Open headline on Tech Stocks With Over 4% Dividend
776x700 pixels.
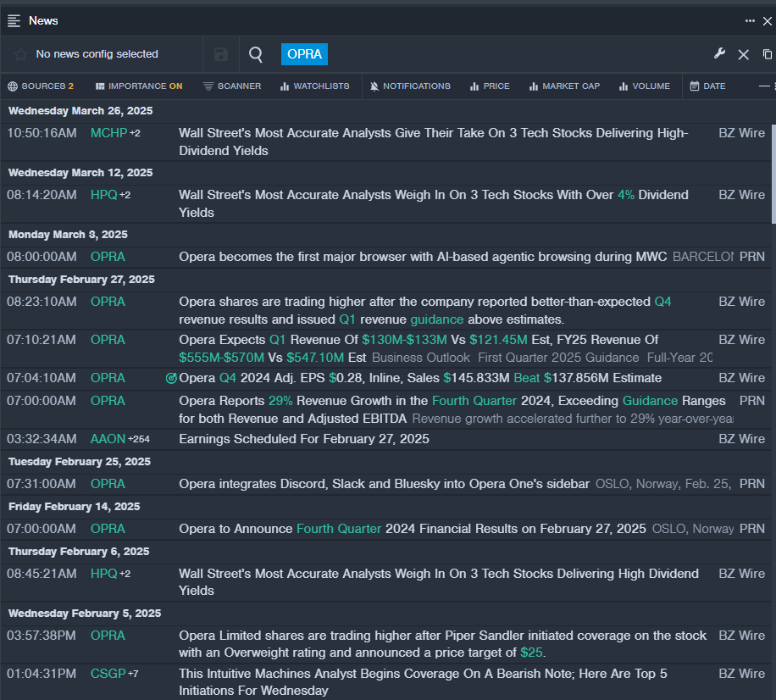[x=434, y=204]
